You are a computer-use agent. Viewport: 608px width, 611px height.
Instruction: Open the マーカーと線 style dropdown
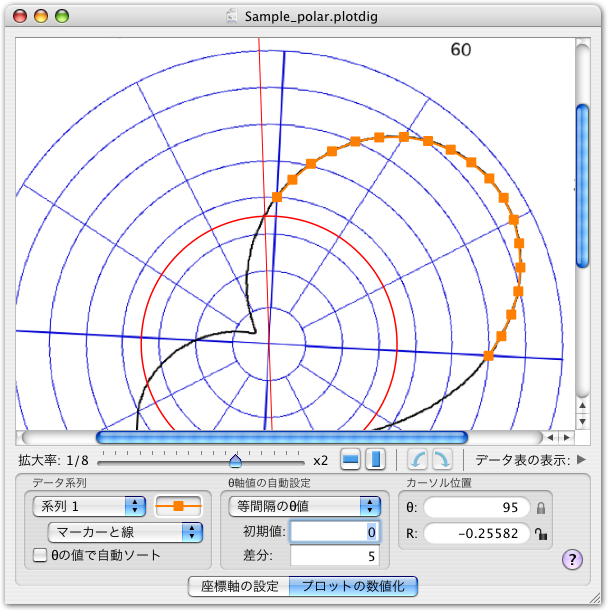pos(125,532)
